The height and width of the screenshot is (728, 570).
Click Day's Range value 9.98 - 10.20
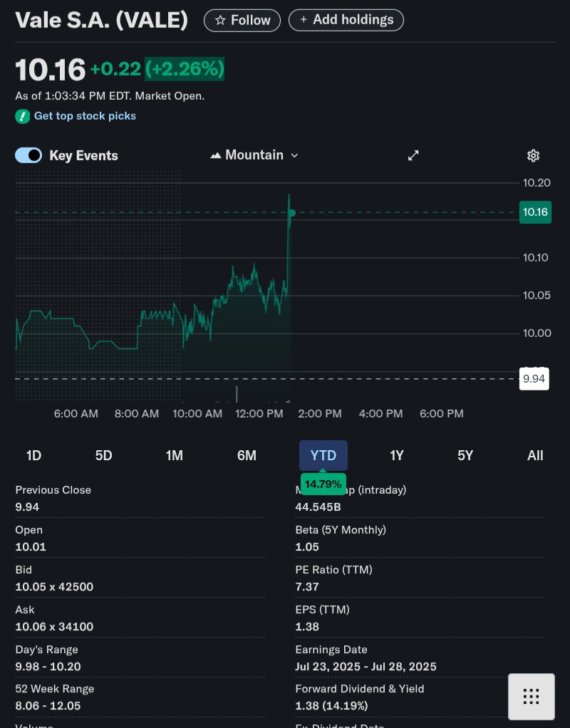pos(48,667)
